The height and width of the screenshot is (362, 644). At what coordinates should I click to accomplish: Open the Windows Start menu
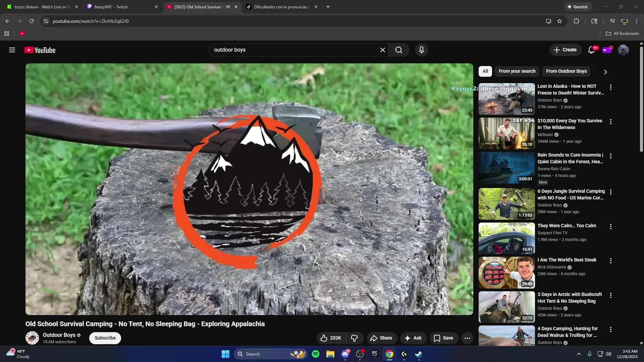[x=225, y=354]
